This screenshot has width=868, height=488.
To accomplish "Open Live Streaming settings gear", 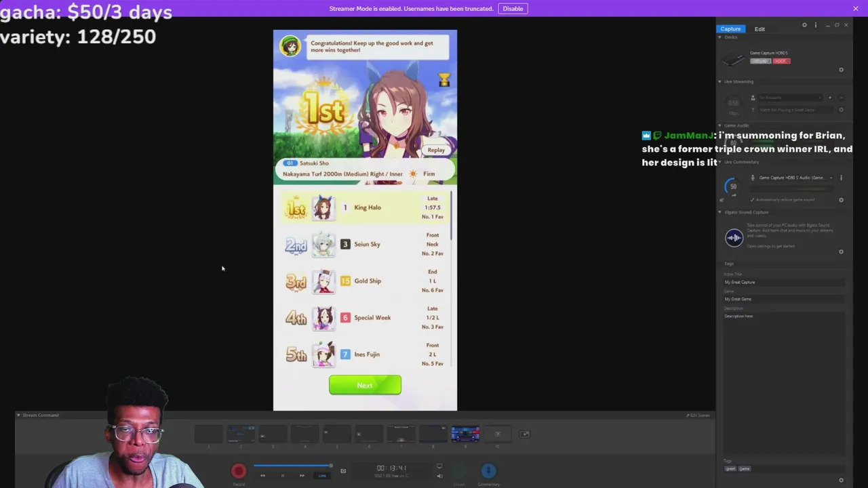I will click(x=841, y=110).
